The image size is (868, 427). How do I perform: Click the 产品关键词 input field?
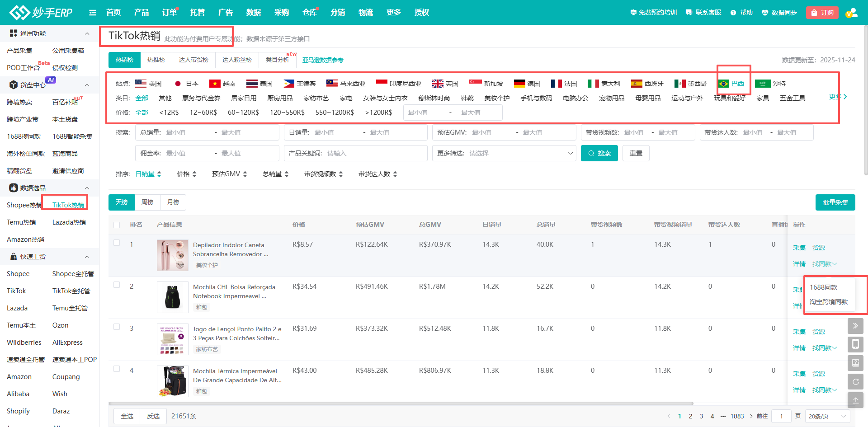375,154
